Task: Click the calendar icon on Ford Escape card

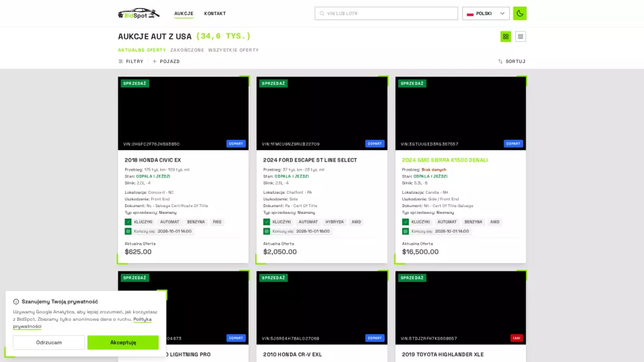Action: 267,231
